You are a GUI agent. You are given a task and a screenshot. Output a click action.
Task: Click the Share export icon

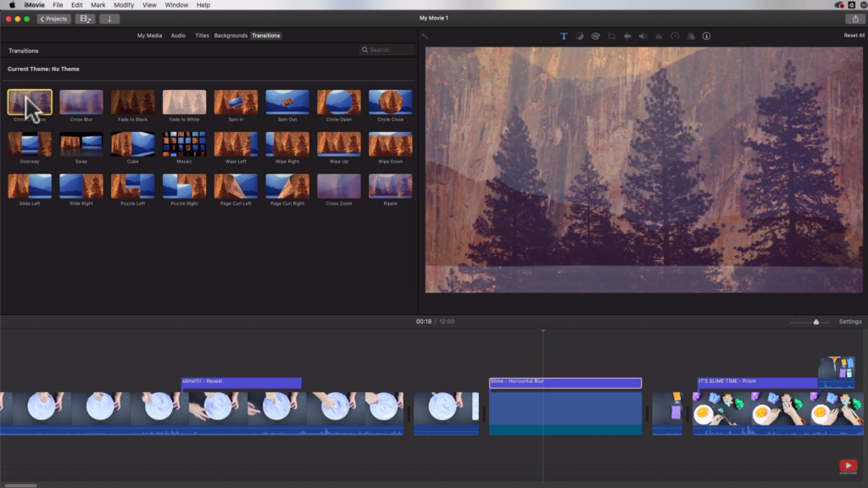coord(855,19)
